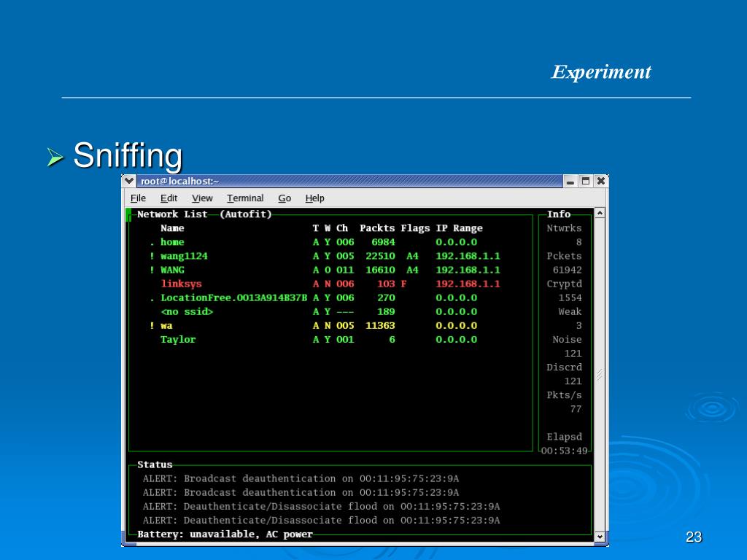This screenshot has width=747, height=560.
Task: Close the root@localhost terminal window
Action: point(601,182)
